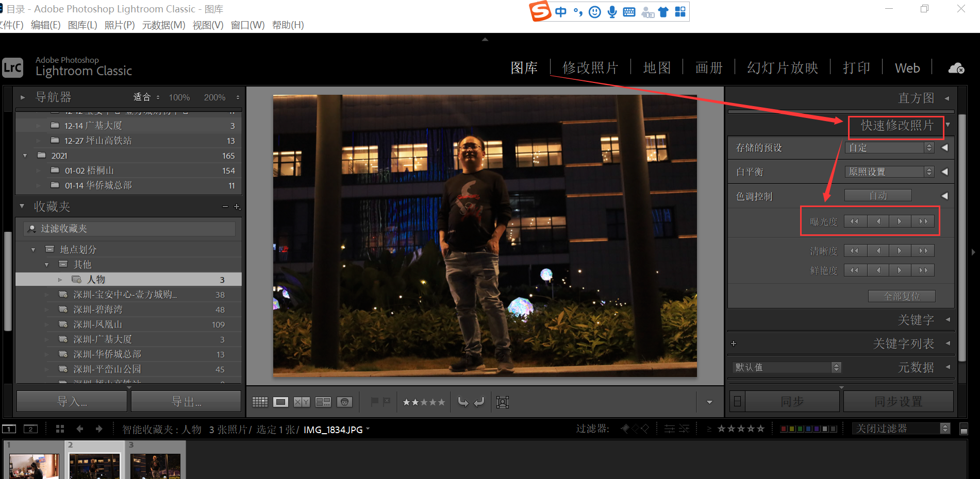The image size is (980, 479).
Task: Open the 元数据(M) menu
Action: click(x=164, y=25)
